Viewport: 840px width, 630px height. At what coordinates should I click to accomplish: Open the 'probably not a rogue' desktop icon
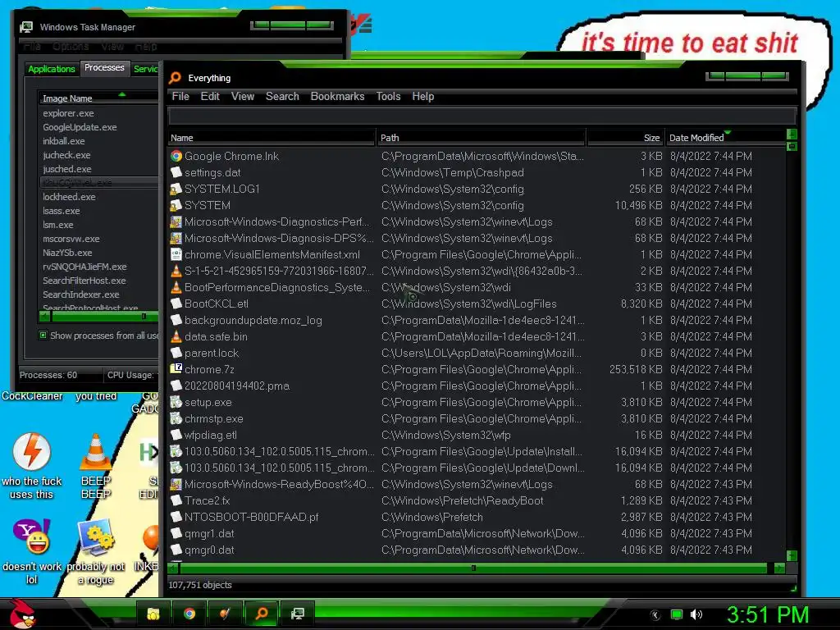point(96,552)
